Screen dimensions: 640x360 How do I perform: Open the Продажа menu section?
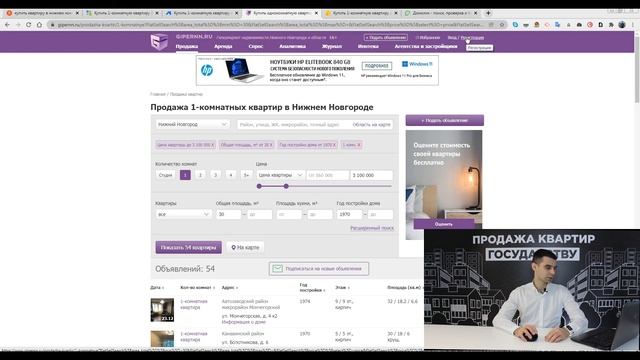click(187, 47)
